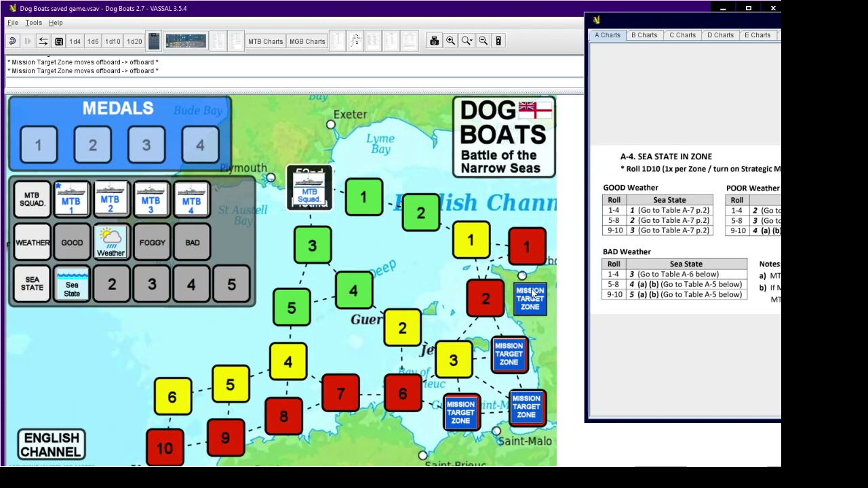Click the zoom out magnifier icon

click(x=483, y=41)
